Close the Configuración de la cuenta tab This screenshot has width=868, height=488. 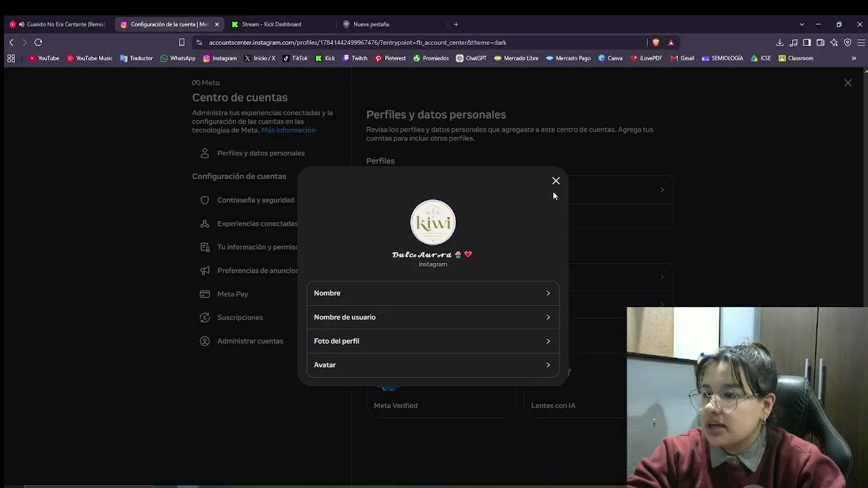tap(217, 24)
